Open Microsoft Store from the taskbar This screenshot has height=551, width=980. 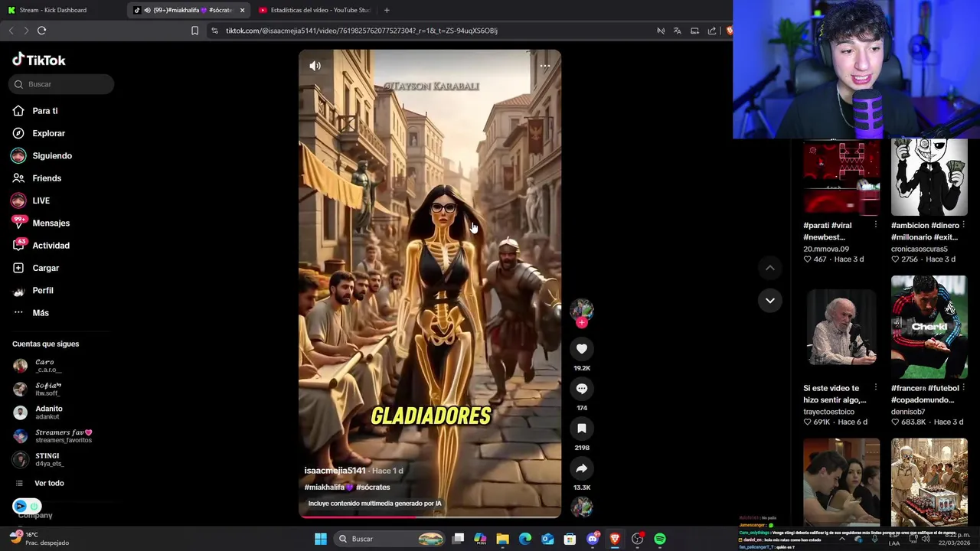(x=570, y=539)
